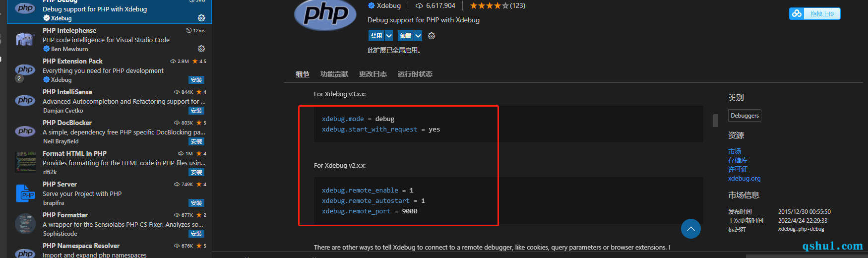868x258 pixels.
Task: Click the blue disable button
Action: click(376, 36)
